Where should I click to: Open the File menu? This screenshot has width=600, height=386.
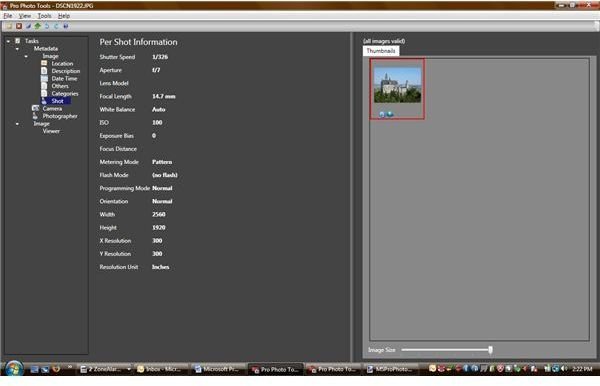point(8,16)
